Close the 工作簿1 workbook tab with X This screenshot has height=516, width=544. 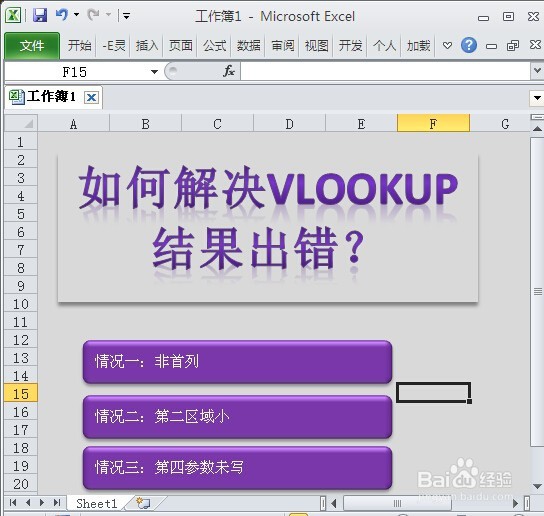(92, 98)
